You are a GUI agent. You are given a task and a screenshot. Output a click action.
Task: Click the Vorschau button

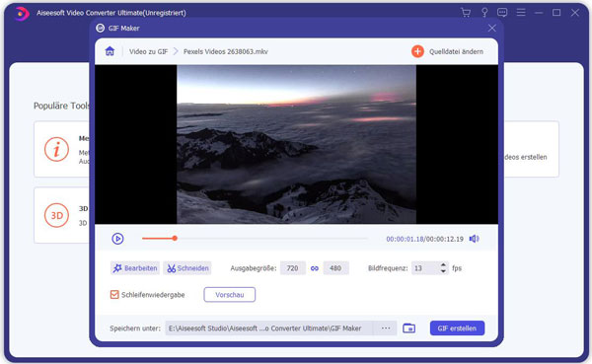point(230,295)
